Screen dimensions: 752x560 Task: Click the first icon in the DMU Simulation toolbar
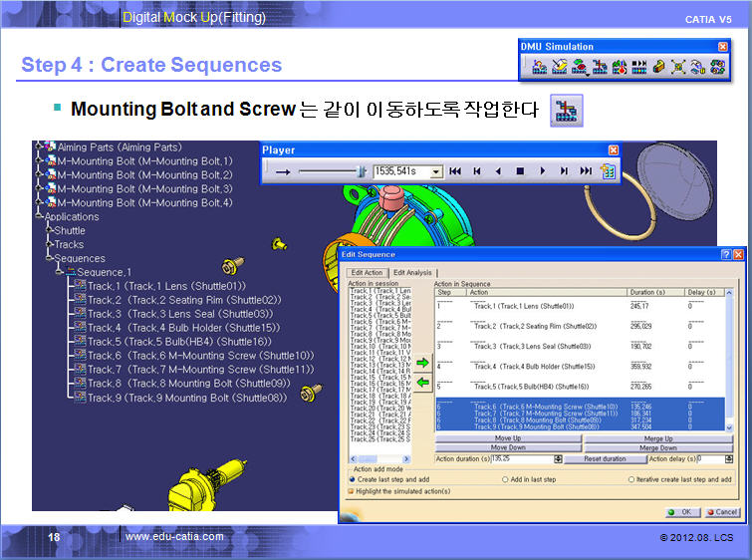pos(539,67)
